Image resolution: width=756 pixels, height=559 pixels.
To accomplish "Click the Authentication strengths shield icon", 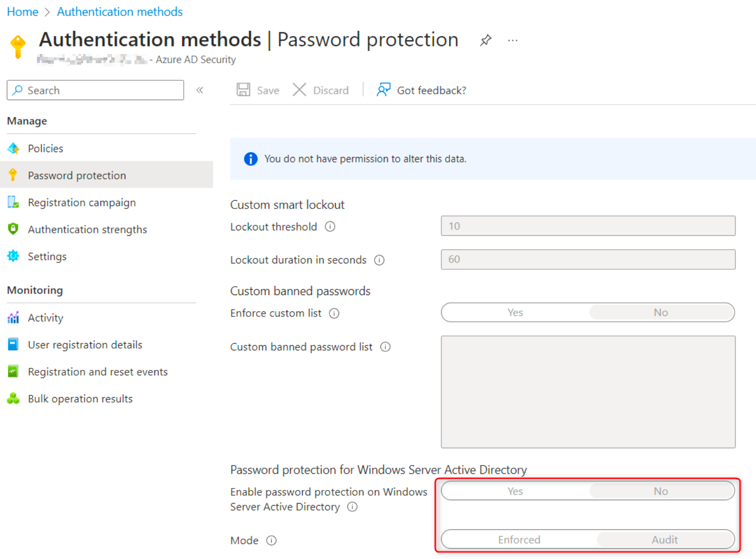I will [13, 229].
